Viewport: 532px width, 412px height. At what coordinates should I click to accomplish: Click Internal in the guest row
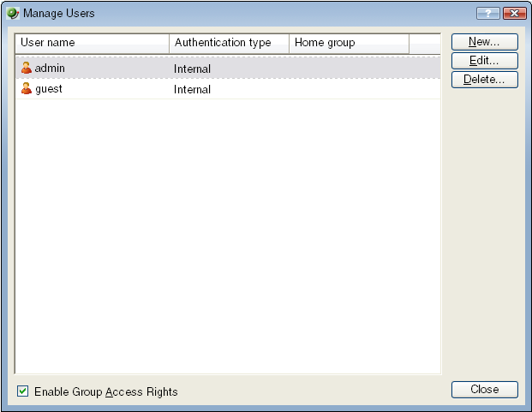pos(192,90)
